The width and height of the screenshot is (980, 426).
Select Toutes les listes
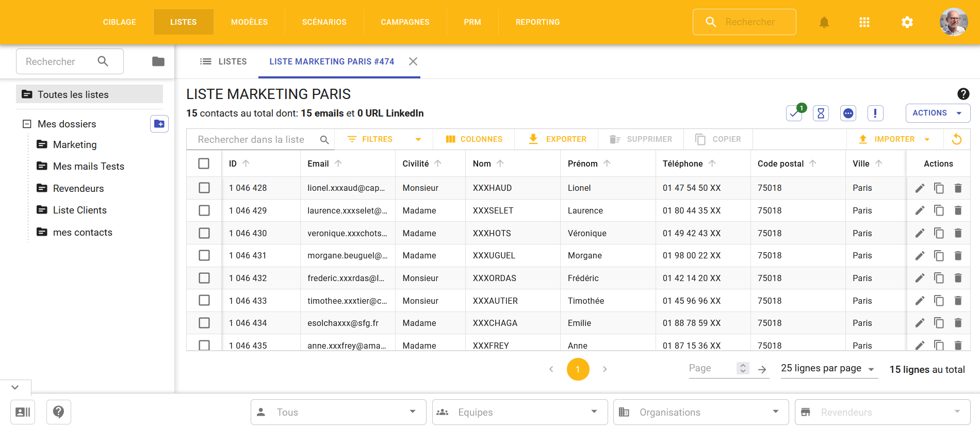pyautogui.click(x=90, y=94)
